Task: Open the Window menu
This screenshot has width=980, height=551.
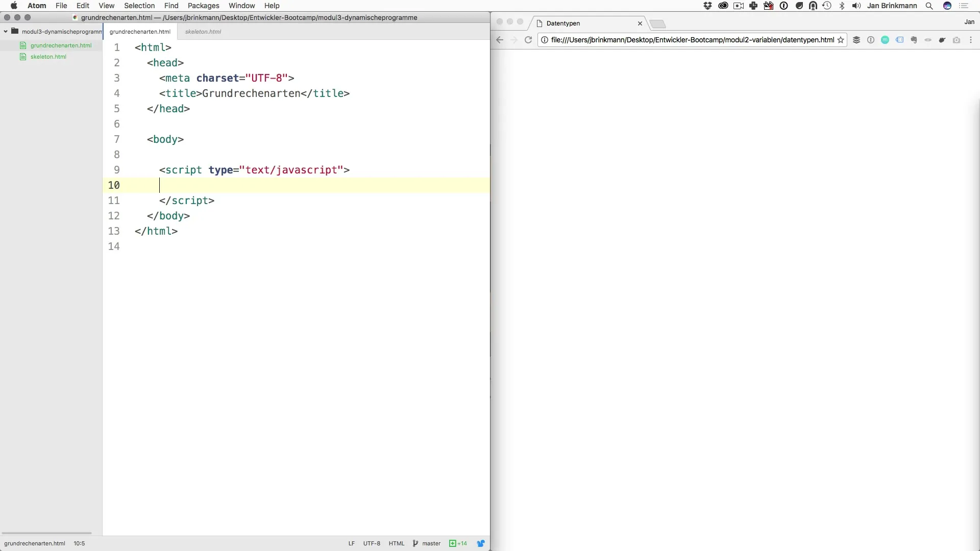Action: (241, 6)
